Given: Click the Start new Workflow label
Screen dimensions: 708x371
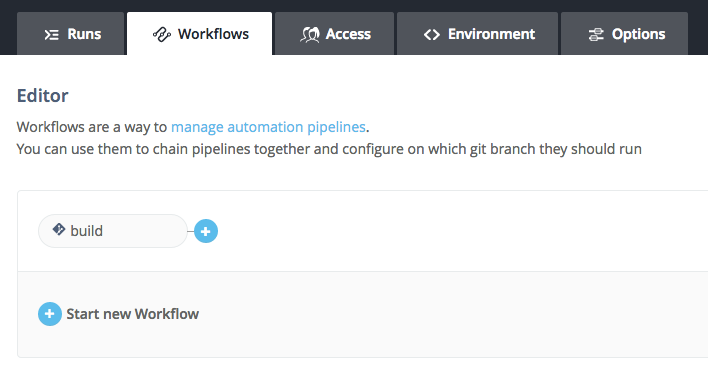Looking at the screenshot, I should tap(133, 314).
